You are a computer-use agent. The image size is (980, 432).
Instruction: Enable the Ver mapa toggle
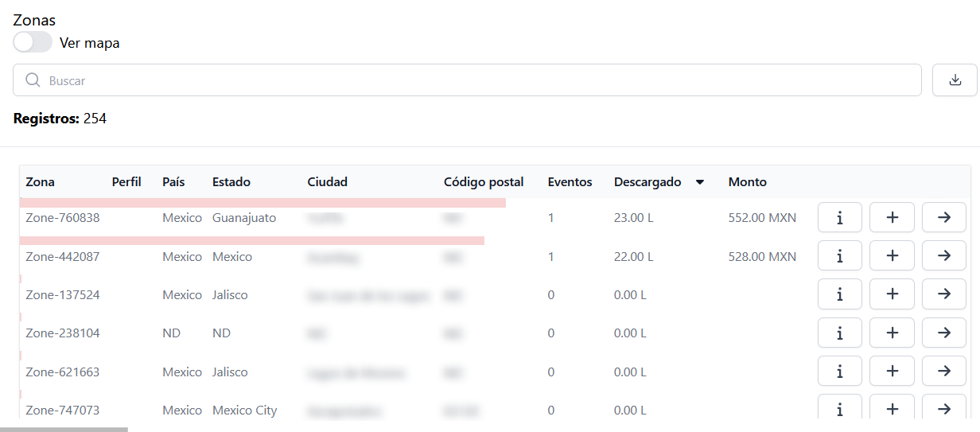tap(33, 43)
